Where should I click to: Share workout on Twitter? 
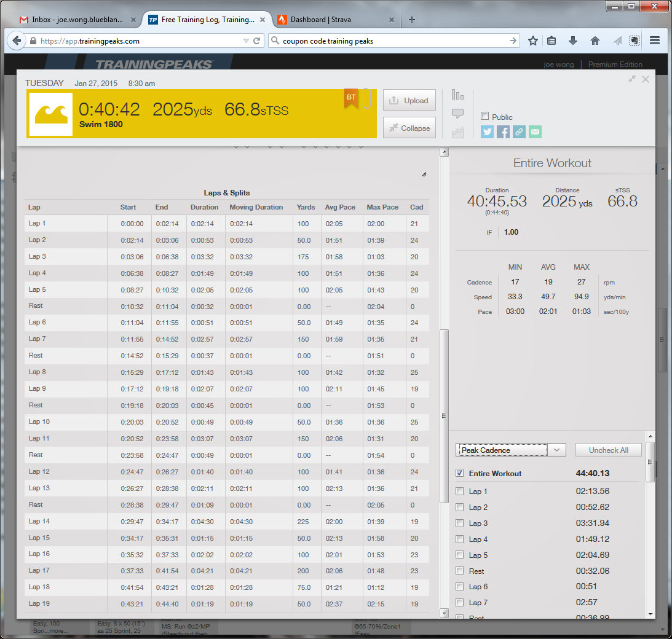coord(487,132)
